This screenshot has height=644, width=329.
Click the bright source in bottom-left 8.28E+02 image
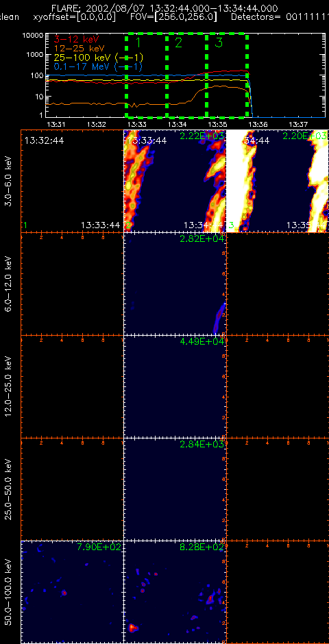click(133, 627)
